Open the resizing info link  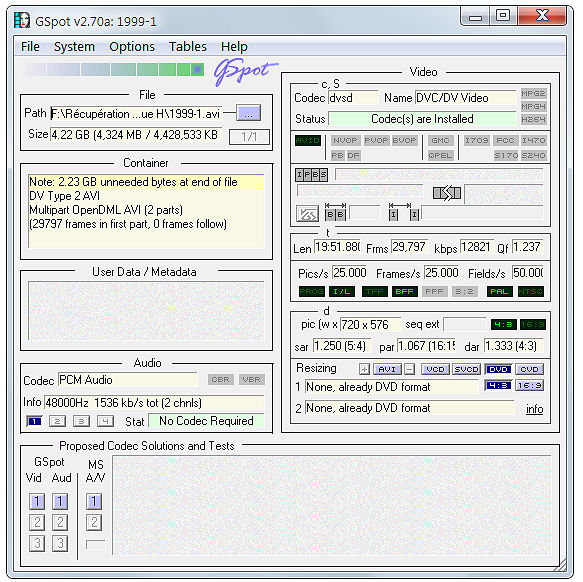534,409
